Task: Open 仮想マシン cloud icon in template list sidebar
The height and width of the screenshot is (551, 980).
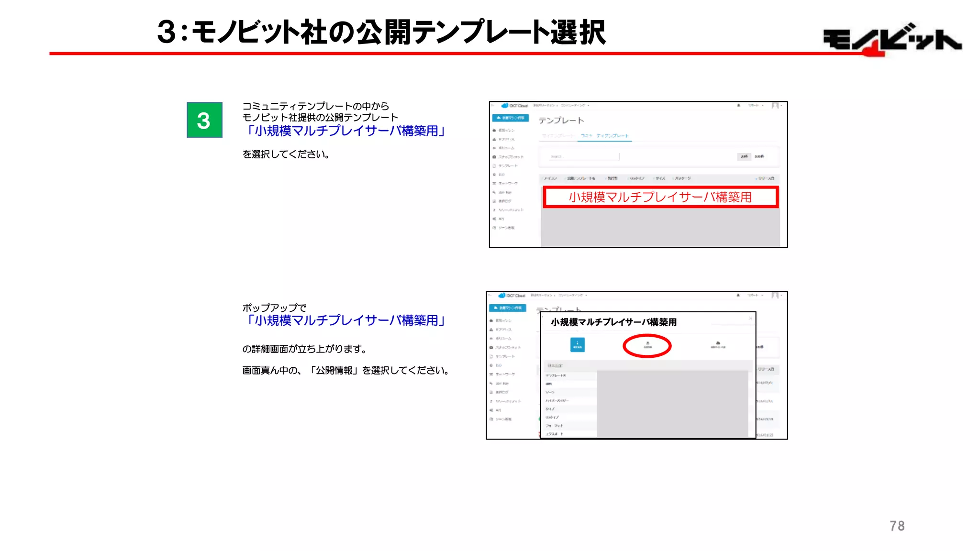Action: click(494, 130)
